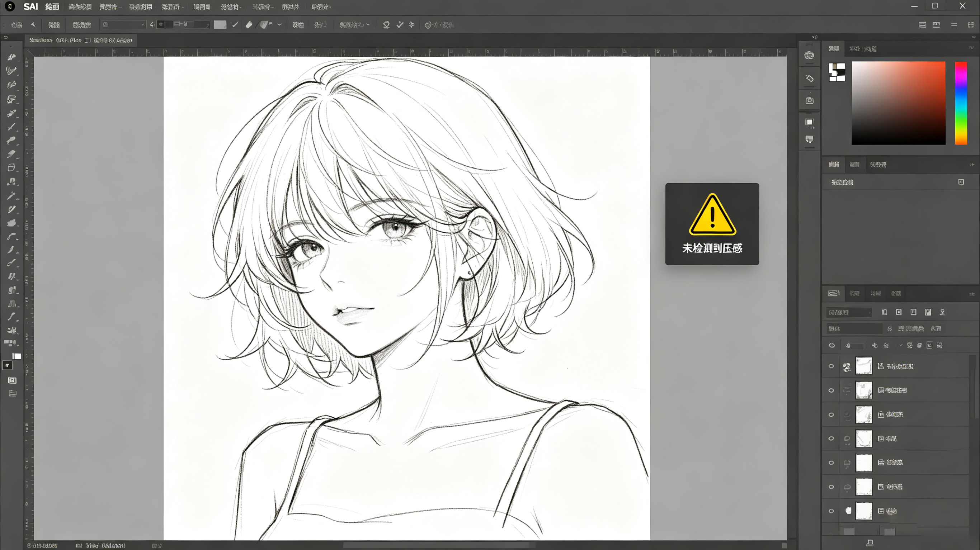Click the plus icon on the middle panel header
The image size is (980, 550).
click(972, 165)
